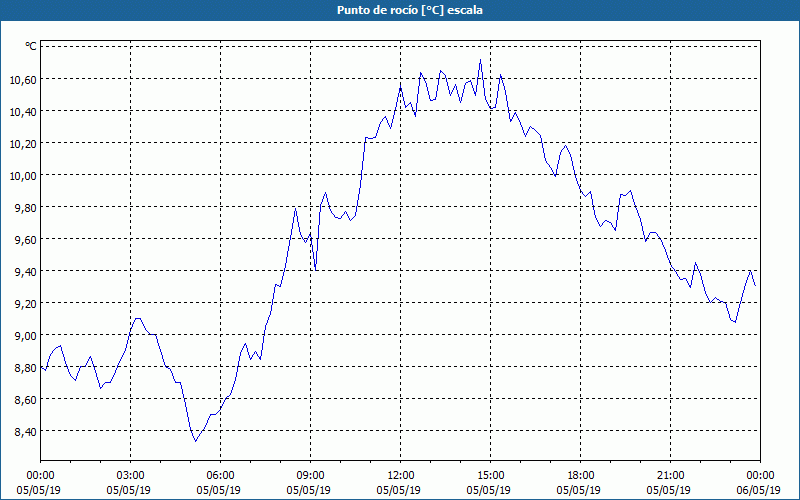Image resolution: width=800 pixels, height=500 pixels.
Task: Click the 8,80 y-axis label
Action: click(26, 368)
